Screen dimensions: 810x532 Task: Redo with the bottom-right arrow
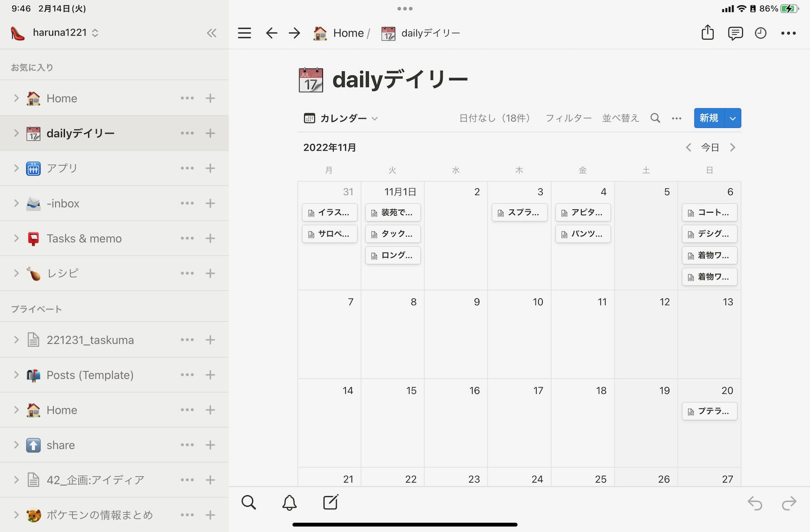click(x=788, y=503)
